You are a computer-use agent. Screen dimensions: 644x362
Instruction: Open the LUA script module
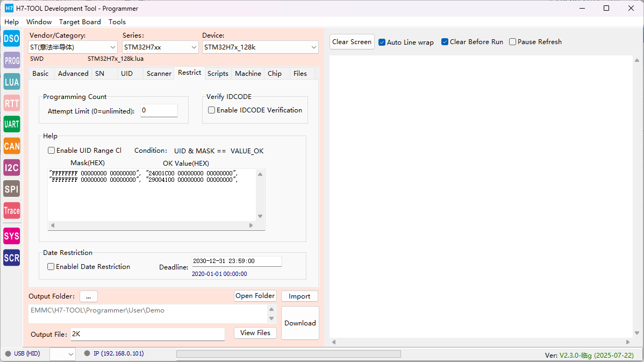point(11,82)
